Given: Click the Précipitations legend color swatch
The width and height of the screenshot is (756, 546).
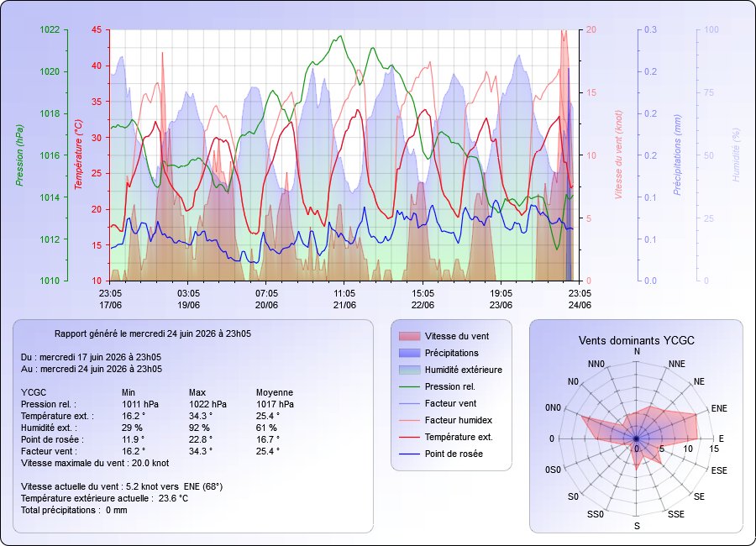Looking at the screenshot, I should click(x=409, y=353).
